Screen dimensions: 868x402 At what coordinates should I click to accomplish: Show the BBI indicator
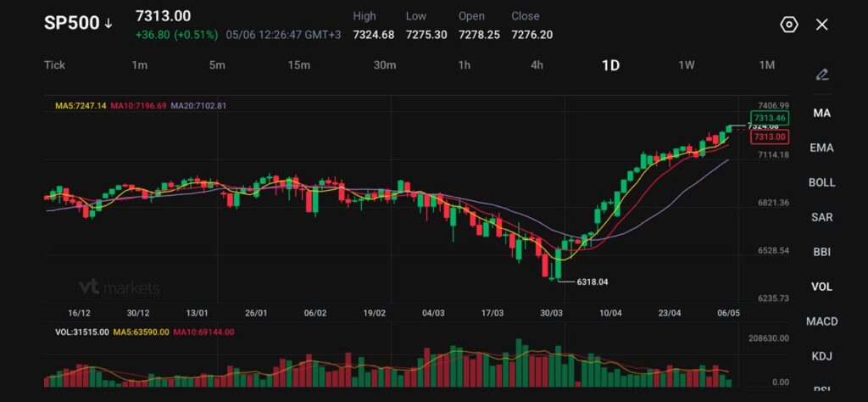pos(822,251)
